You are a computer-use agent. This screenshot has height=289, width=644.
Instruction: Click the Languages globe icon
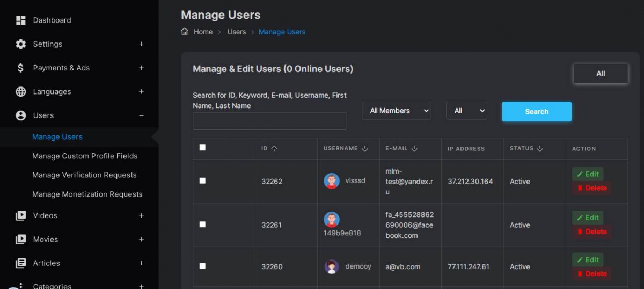pos(21,92)
